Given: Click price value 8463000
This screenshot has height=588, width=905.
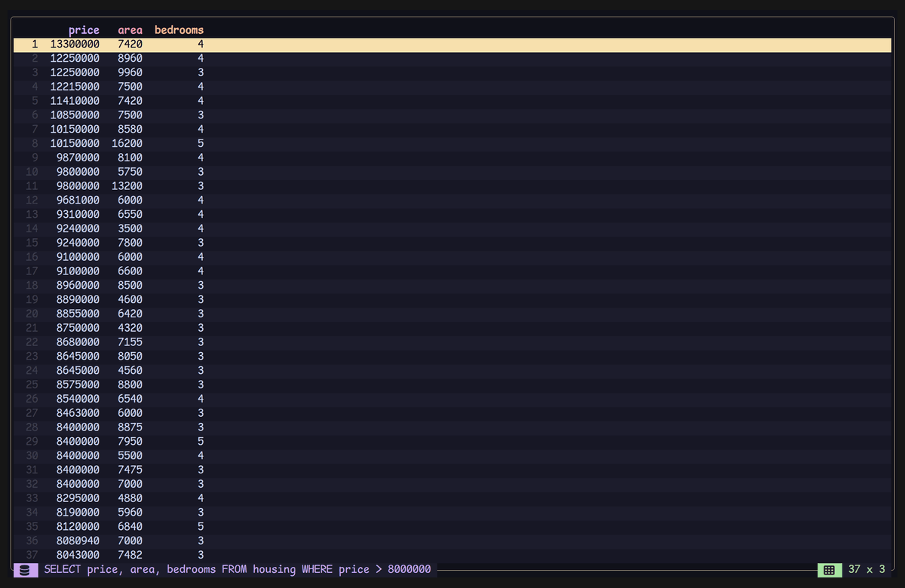Looking at the screenshot, I should 78,413.
